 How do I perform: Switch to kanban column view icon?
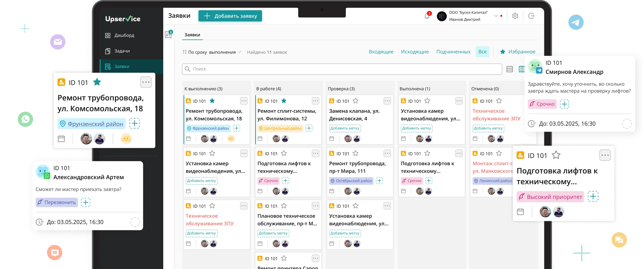(521, 69)
